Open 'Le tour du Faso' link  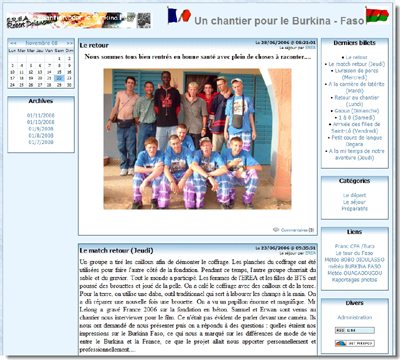[355, 253]
